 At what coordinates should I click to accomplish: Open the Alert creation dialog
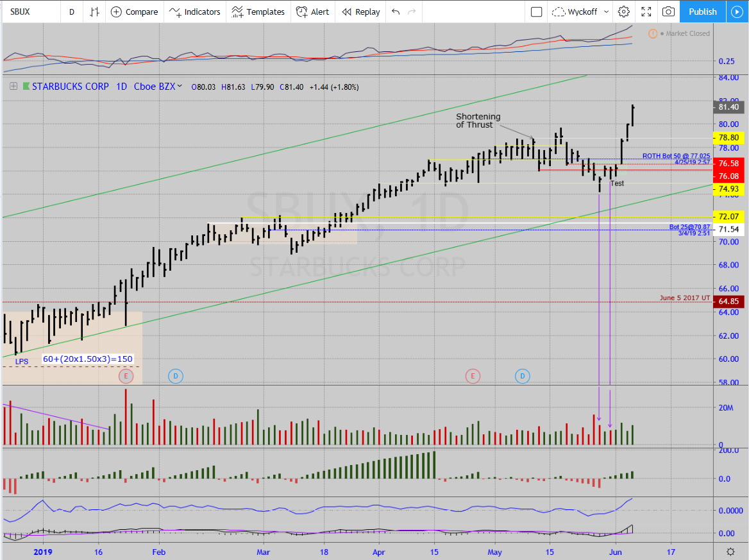coord(313,12)
